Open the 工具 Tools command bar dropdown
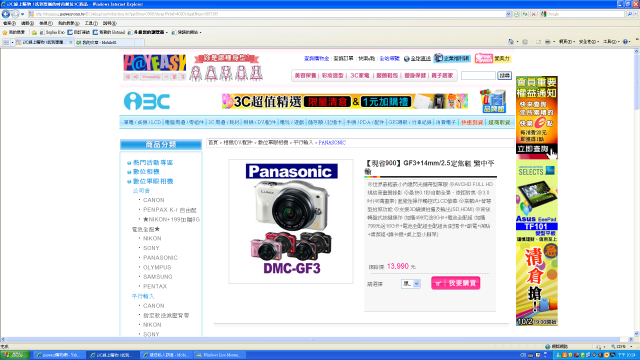Viewport: 640px width, 360px height. (611, 42)
